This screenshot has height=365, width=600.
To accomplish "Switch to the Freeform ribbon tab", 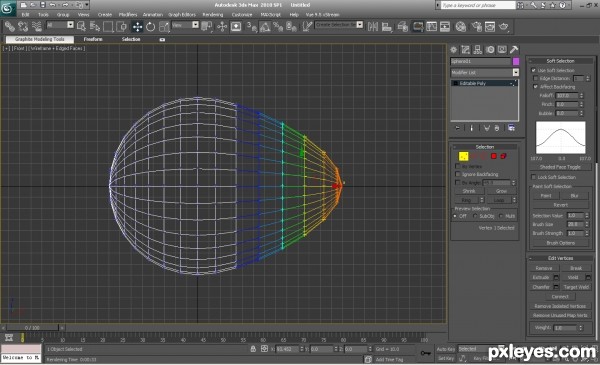I will (93, 39).
